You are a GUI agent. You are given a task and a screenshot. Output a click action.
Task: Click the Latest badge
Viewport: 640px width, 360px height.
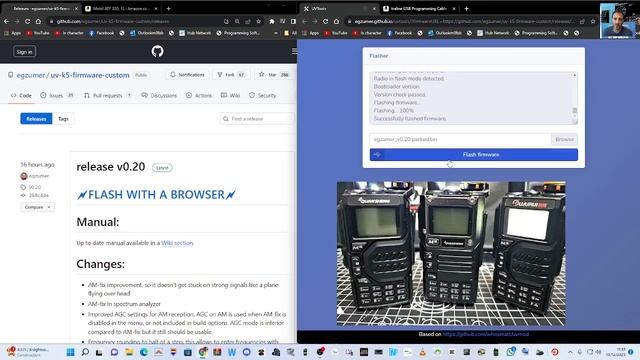coord(162,168)
